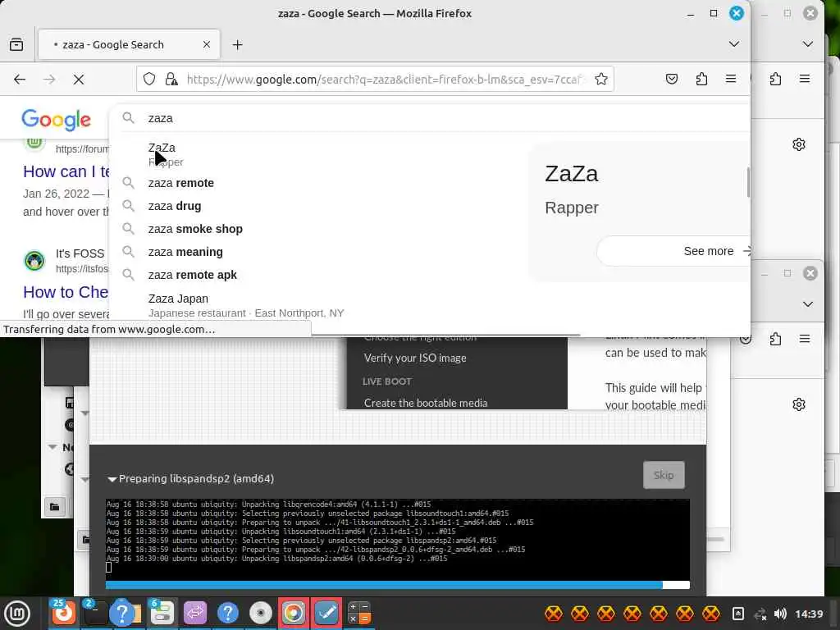Open the Calculator from the taskbar
The width and height of the screenshot is (840, 630).
click(x=359, y=614)
